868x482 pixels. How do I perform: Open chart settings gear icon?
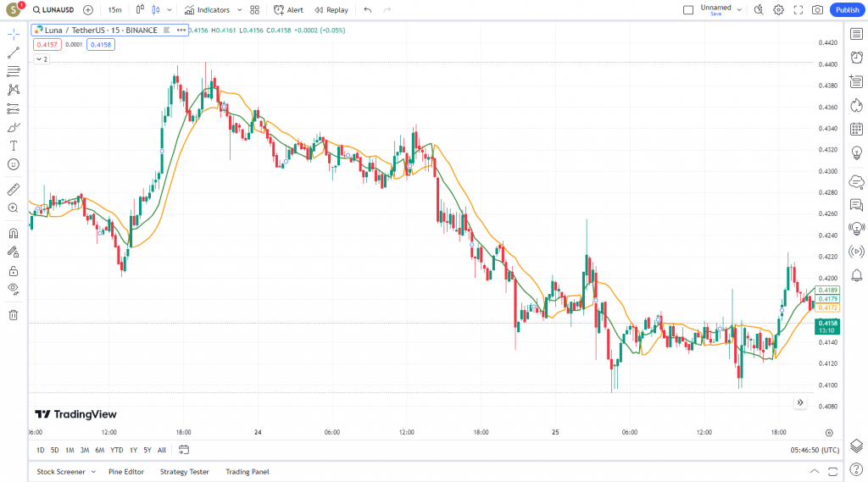778,10
